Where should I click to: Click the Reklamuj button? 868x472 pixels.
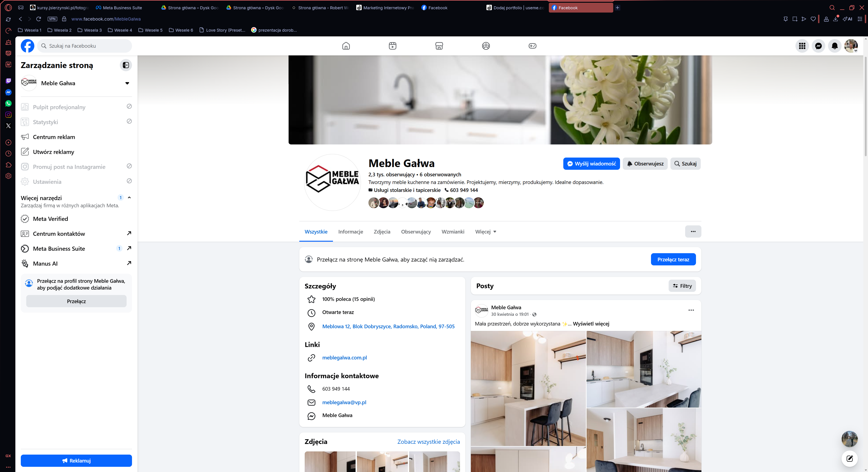pos(76,460)
